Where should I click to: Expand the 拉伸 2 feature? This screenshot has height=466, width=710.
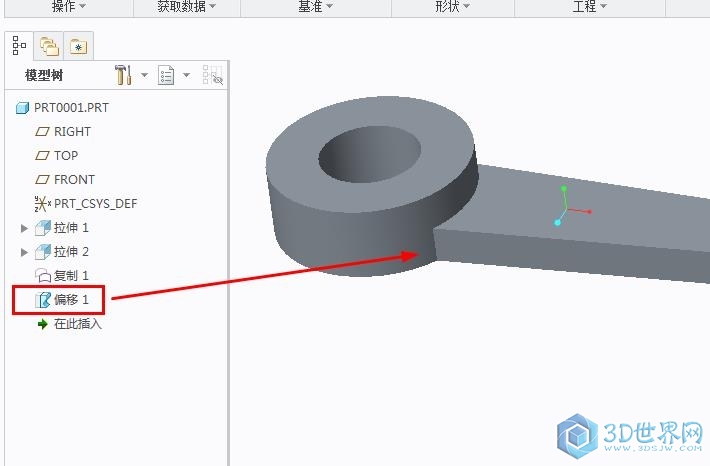24,252
